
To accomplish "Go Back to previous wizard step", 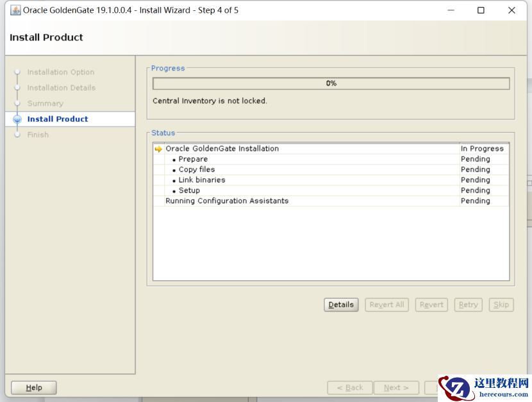I will tap(350, 387).
